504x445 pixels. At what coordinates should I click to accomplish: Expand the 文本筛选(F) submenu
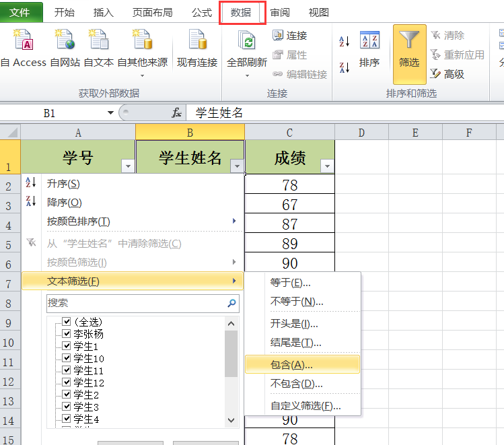pyautogui.click(x=133, y=281)
